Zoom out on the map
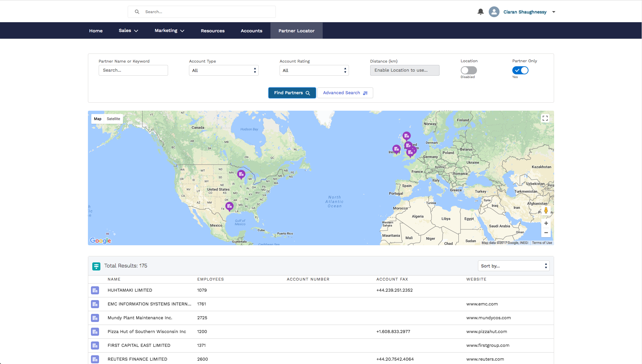 coord(546,233)
